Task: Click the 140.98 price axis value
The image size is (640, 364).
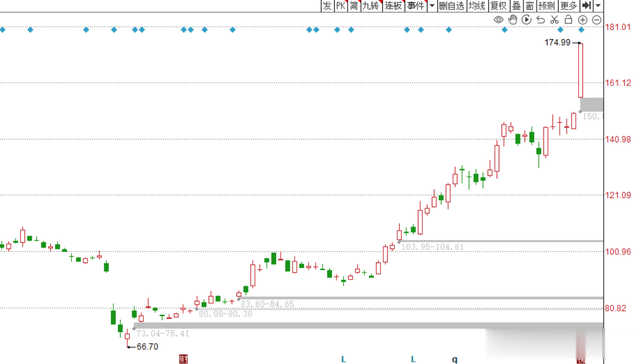Action: click(x=618, y=139)
